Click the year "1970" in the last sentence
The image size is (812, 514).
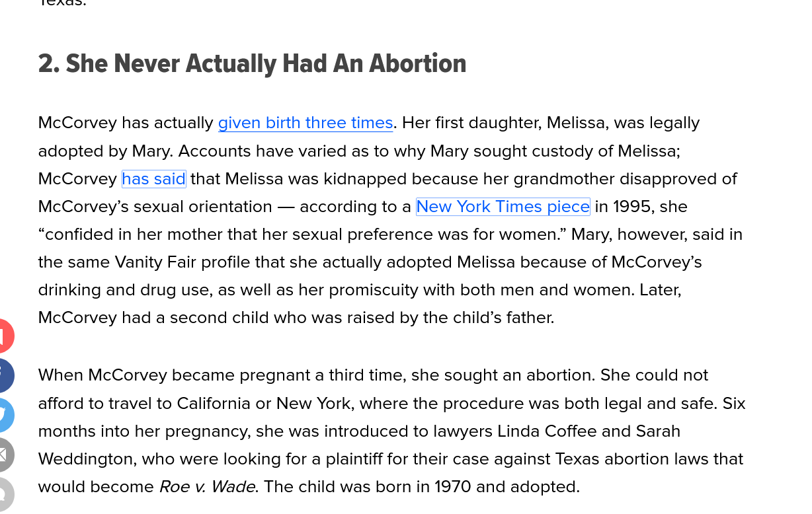point(452,487)
